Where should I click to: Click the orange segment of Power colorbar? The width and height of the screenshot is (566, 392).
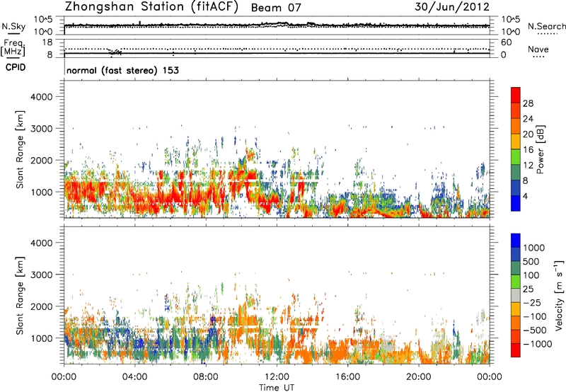tap(516, 126)
